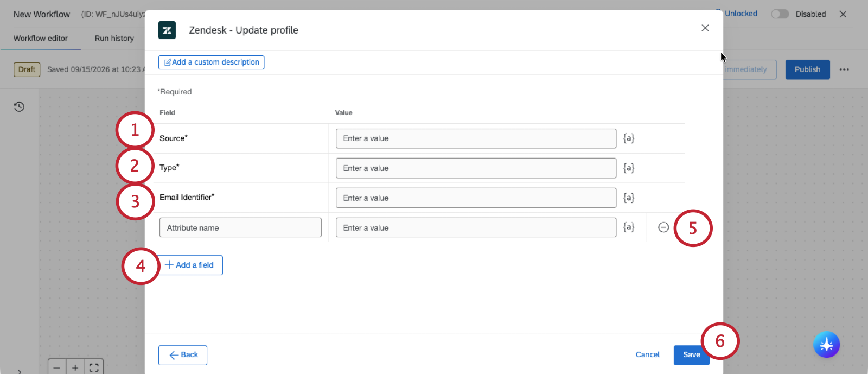The height and width of the screenshot is (374, 868).
Task: Expand the collapsed side panel chevron
Action: pos(20,372)
